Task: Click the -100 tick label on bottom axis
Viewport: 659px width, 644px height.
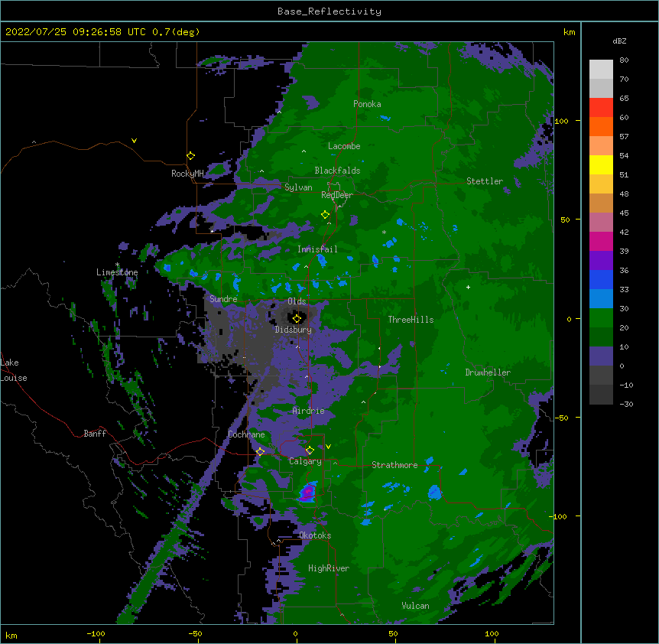Action: point(96,633)
